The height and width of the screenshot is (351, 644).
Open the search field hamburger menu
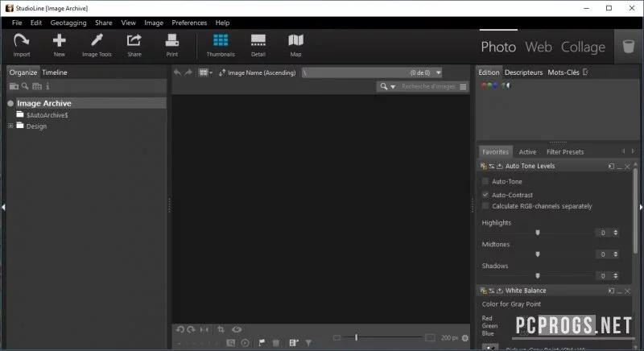coord(463,87)
